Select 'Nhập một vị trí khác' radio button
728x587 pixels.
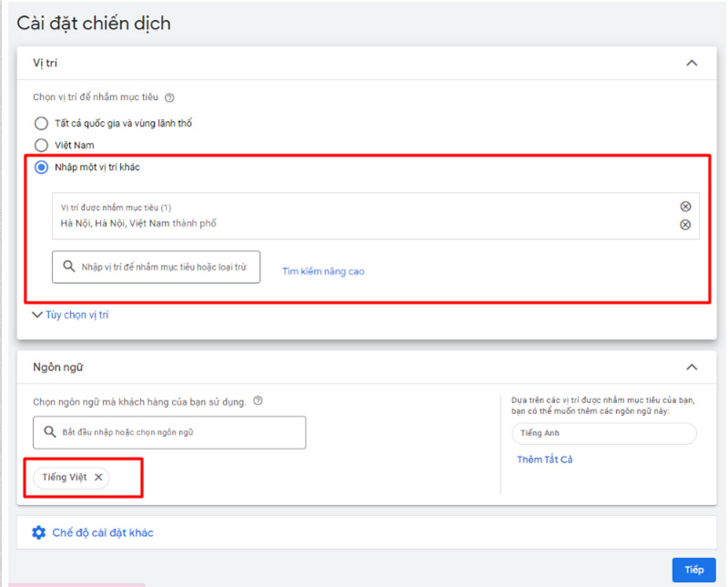(41, 167)
